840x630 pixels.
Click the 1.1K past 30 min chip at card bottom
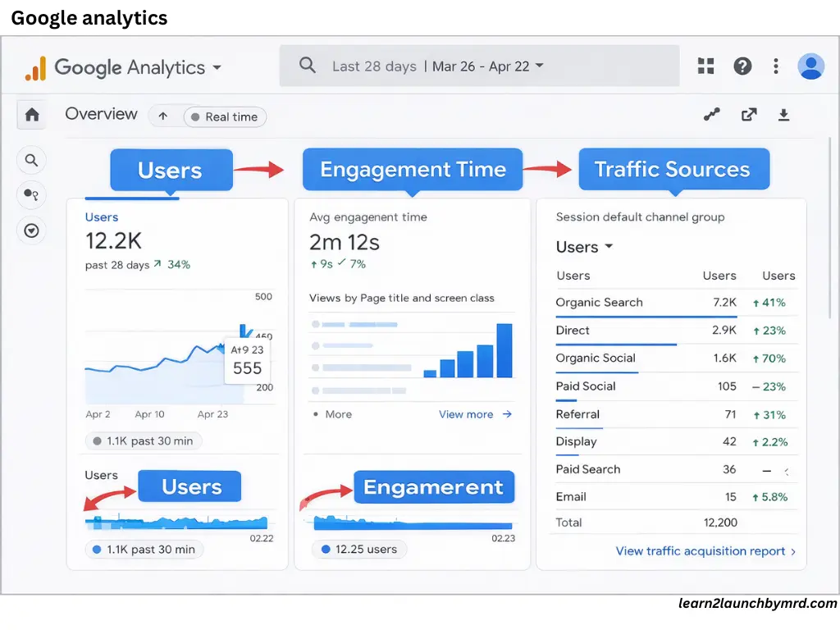pos(144,549)
